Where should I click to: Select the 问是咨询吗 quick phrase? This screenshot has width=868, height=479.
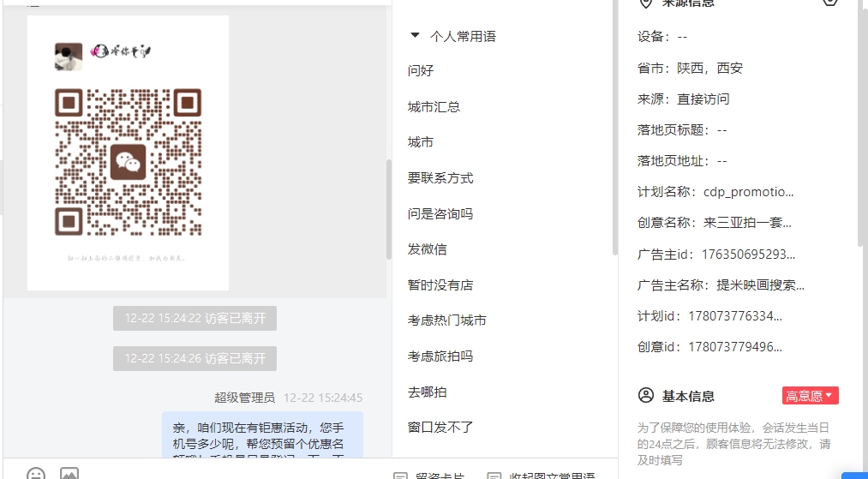point(440,213)
